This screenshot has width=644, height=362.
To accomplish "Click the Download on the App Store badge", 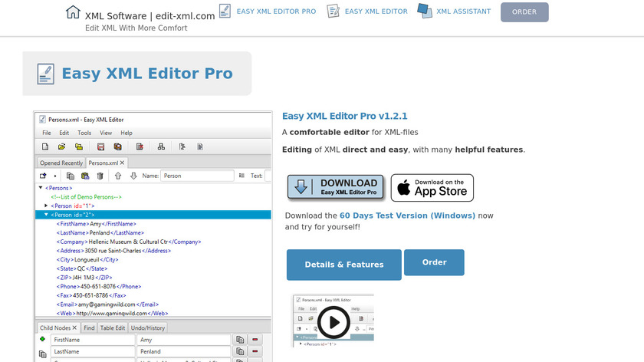I will [x=432, y=188].
